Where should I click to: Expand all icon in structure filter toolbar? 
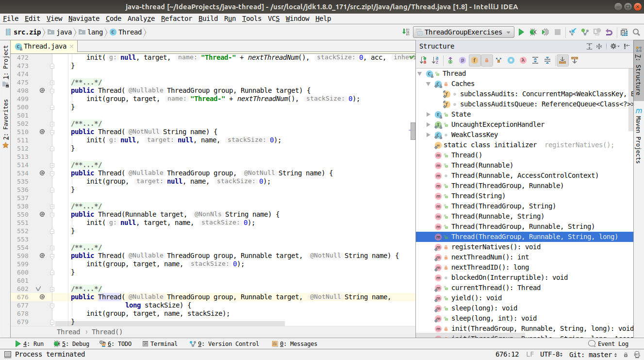[535, 60]
